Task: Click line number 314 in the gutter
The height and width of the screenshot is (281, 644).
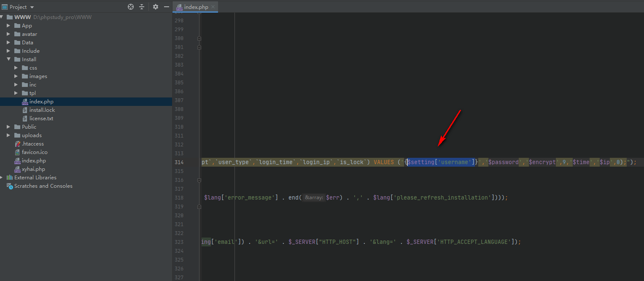Action: coord(179,162)
